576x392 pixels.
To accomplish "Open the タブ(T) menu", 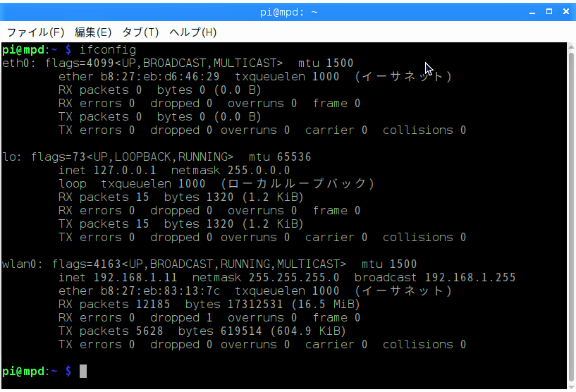I will pos(140,32).
